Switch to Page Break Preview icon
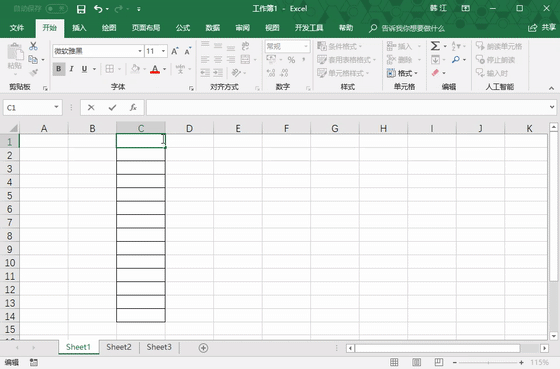Screen dimensions: 560x369 click(439, 362)
